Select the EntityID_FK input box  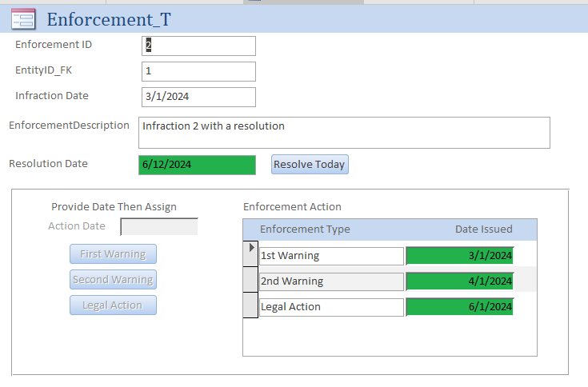[199, 72]
